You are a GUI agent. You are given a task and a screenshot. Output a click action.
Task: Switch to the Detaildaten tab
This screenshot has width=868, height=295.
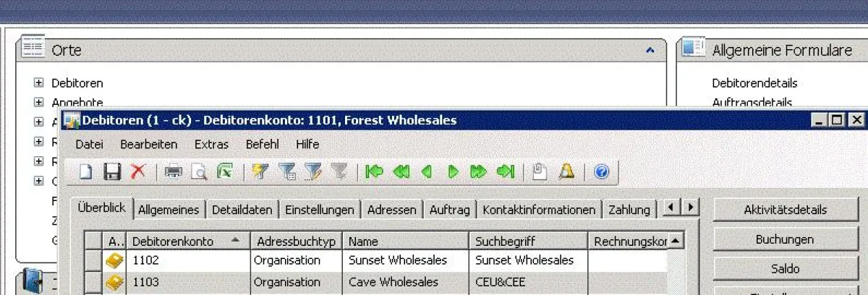click(242, 210)
